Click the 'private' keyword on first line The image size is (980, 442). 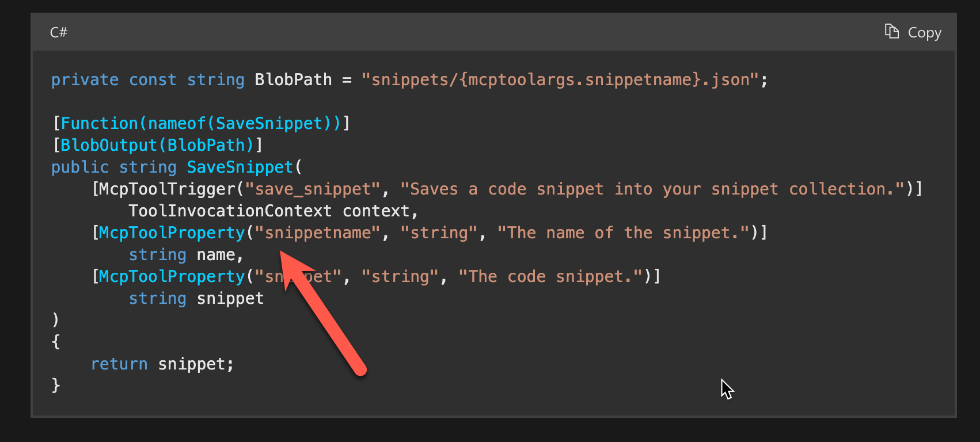tap(85, 79)
